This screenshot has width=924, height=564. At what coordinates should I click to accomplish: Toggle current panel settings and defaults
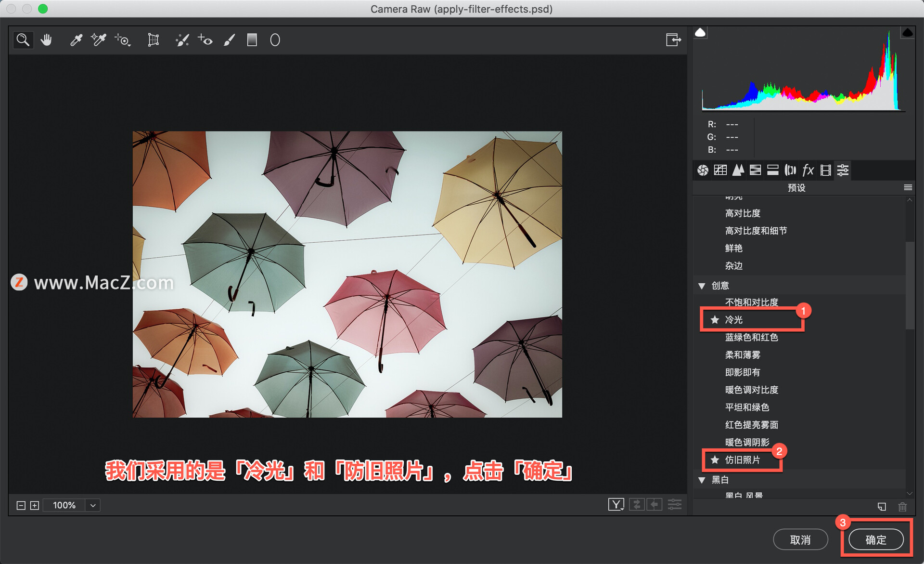click(675, 504)
